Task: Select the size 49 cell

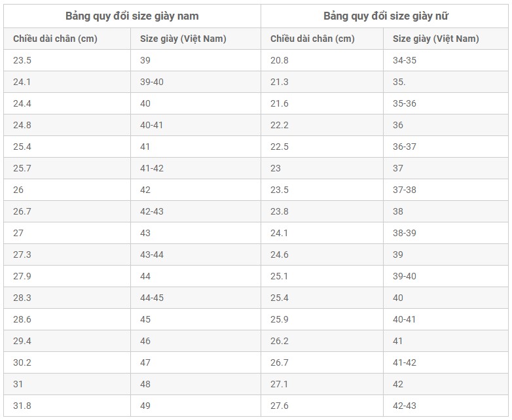Action: tap(145, 406)
